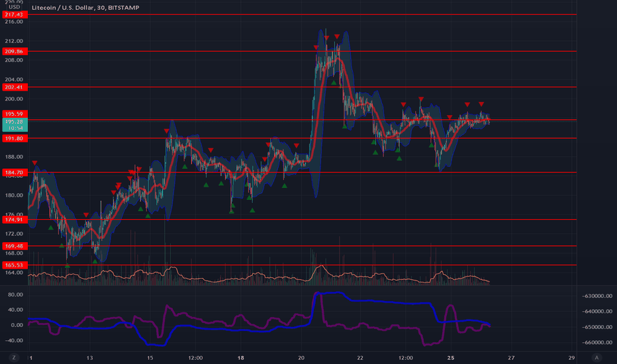Click the -640000.00 right scale value
The image size is (617, 364).
(x=597, y=311)
